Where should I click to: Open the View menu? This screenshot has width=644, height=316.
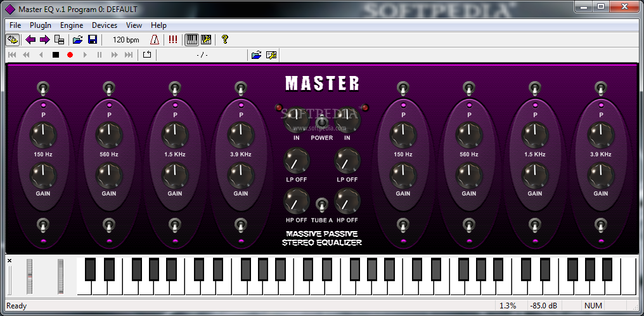click(134, 25)
